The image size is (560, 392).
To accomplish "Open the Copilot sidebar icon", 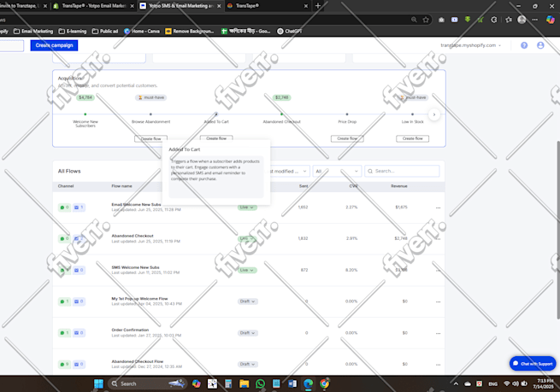I will click(x=551, y=20).
